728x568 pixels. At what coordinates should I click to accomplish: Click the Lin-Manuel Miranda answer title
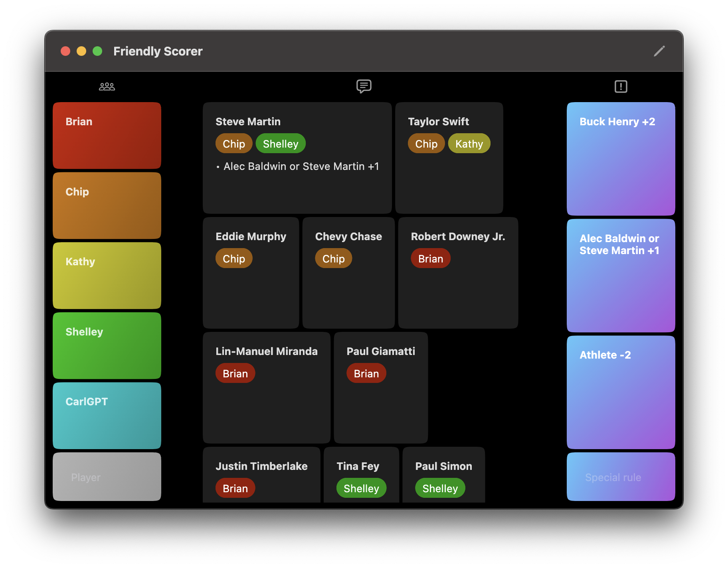(267, 351)
